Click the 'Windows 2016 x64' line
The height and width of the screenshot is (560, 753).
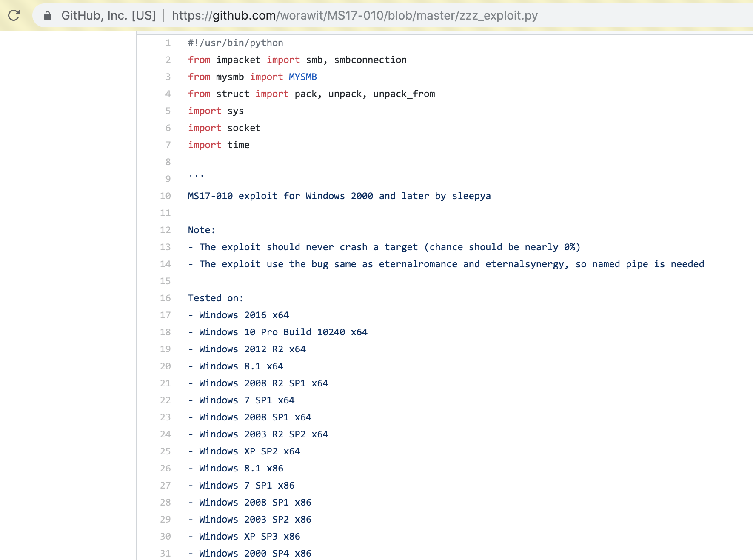click(x=238, y=315)
